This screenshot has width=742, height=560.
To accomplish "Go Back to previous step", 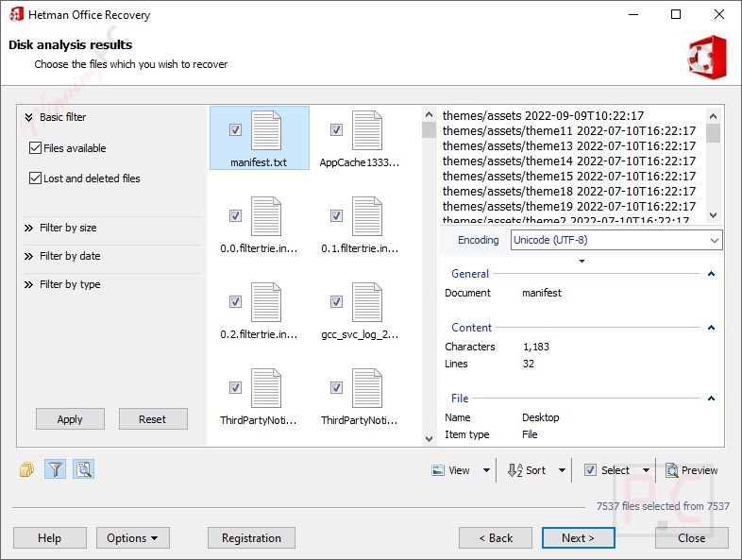I will click(496, 537).
